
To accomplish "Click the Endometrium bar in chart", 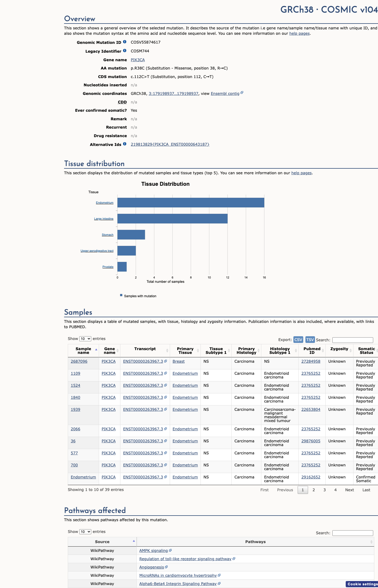I will [191, 203].
